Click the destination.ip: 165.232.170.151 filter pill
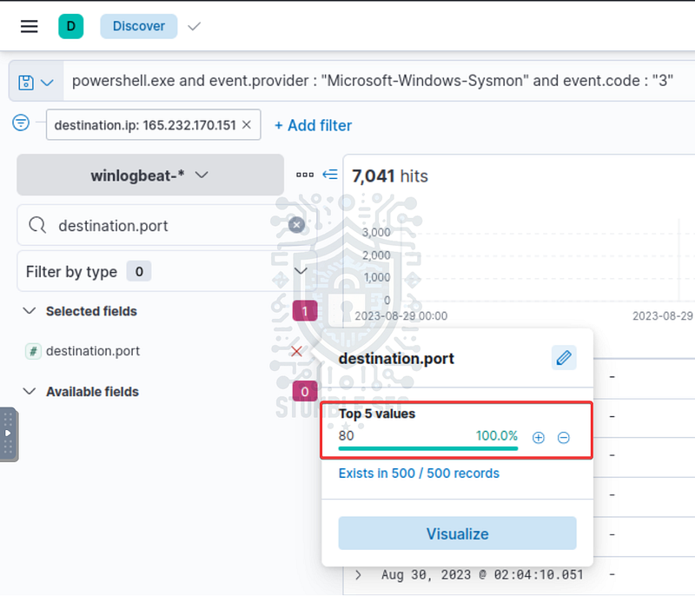Screen dimensions: 695x616 [x=145, y=125]
